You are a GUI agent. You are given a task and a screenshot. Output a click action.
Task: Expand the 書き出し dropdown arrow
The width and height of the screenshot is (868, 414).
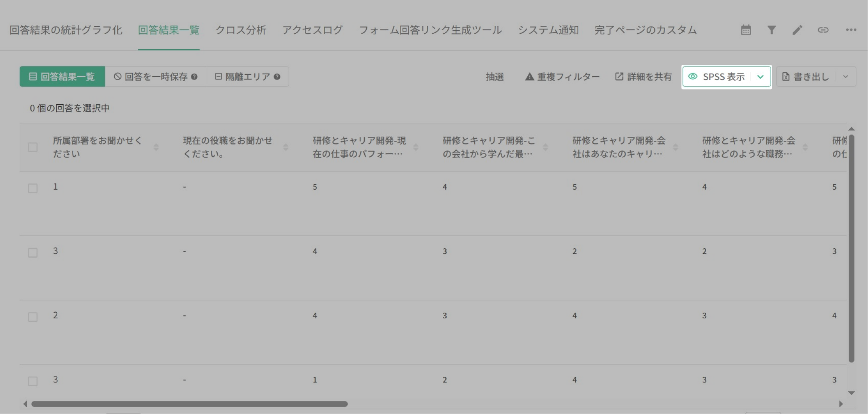pos(846,77)
